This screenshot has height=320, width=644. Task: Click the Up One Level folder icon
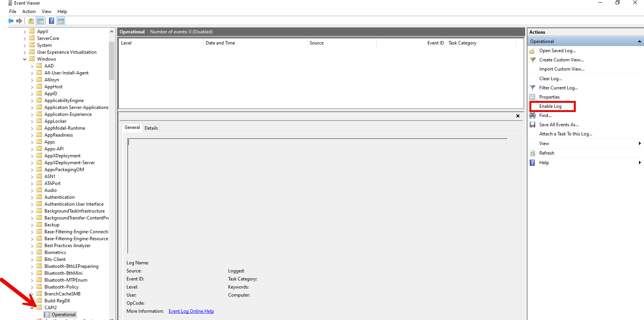pyautogui.click(x=31, y=21)
